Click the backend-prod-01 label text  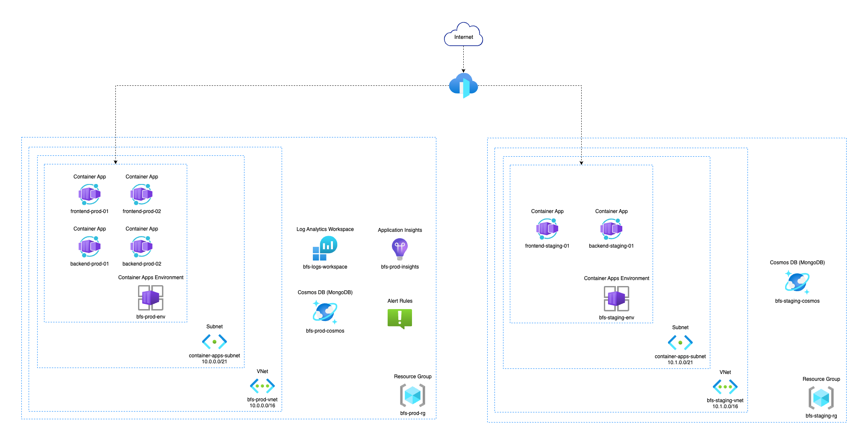click(90, 263)
